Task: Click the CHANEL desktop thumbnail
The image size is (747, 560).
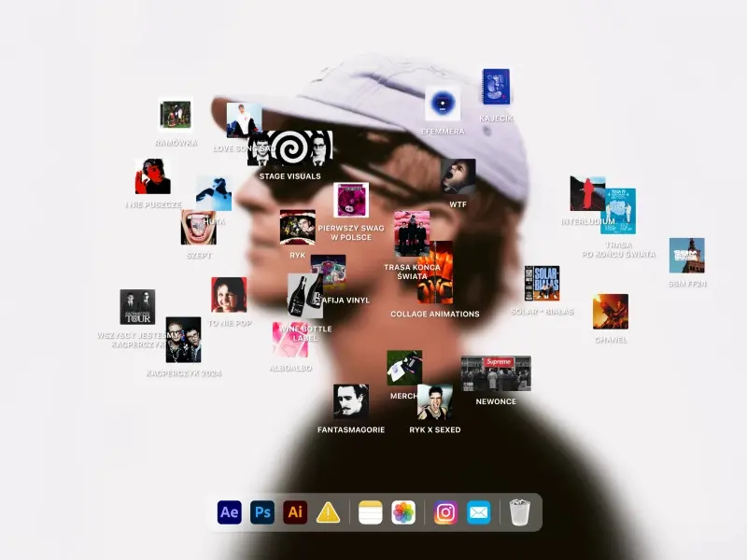Action: coord(611,312)
